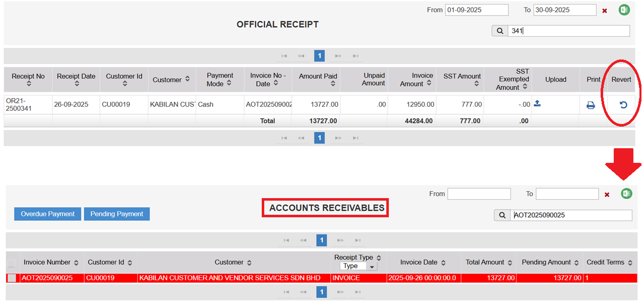The width and height of the screenshot is (644, 305).
Task: Upload a file for receipt OR21-2500341
Action: (538, 103)
